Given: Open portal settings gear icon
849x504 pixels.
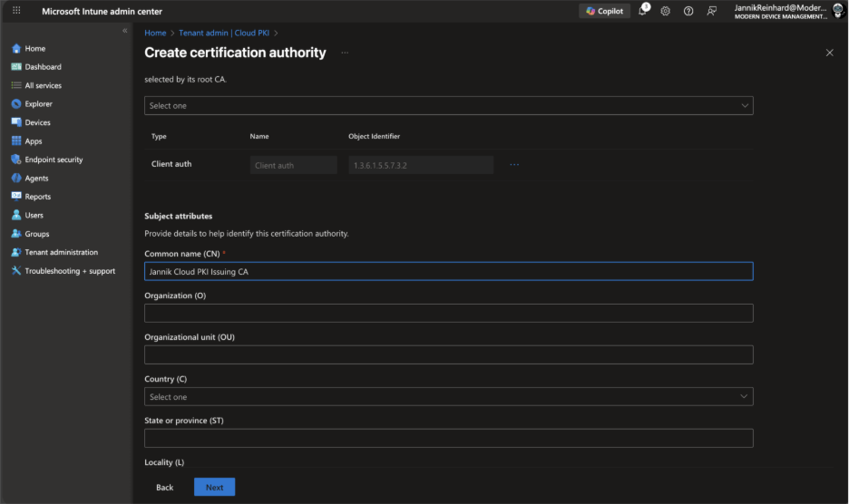Looking at the screenshot, I should [665, 11].
